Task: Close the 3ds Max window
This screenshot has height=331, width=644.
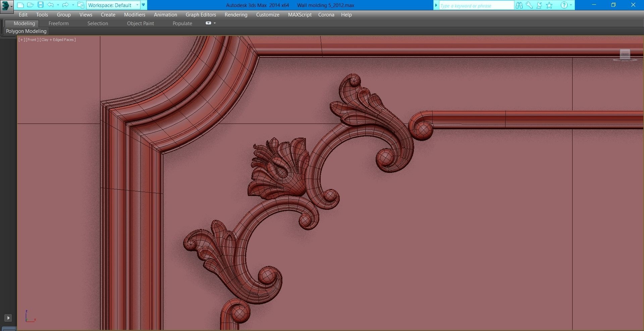Action: 633,5
